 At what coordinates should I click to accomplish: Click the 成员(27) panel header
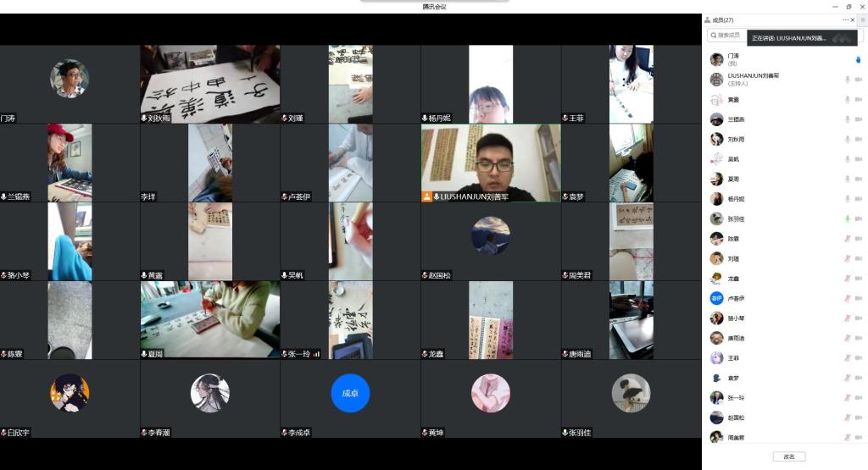point(723,19)
